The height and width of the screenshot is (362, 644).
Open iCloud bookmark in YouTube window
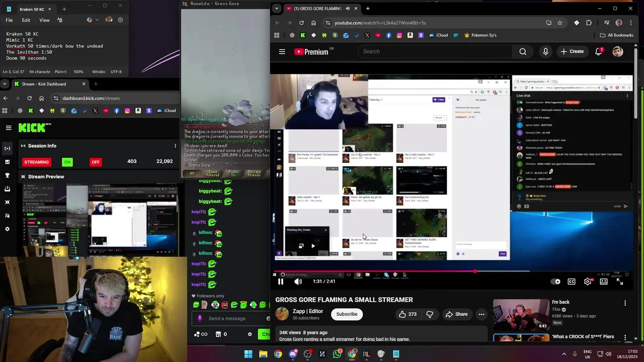pos(438,35)
